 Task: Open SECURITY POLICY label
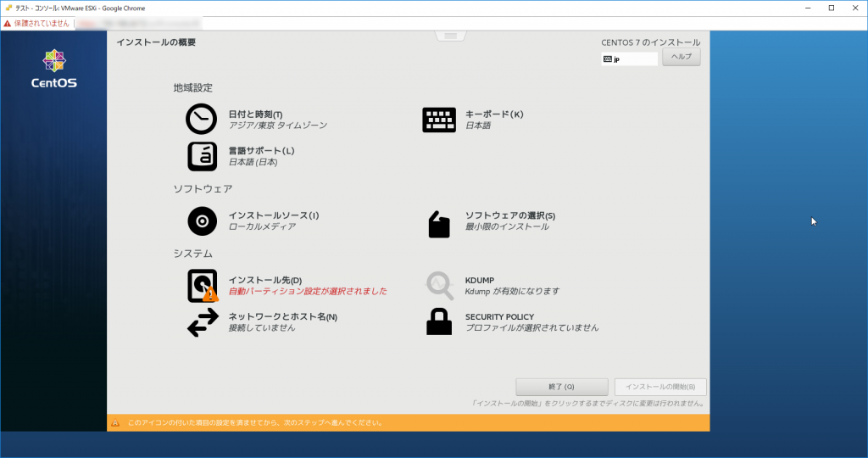pyautogui.click(x=499, y=316)
